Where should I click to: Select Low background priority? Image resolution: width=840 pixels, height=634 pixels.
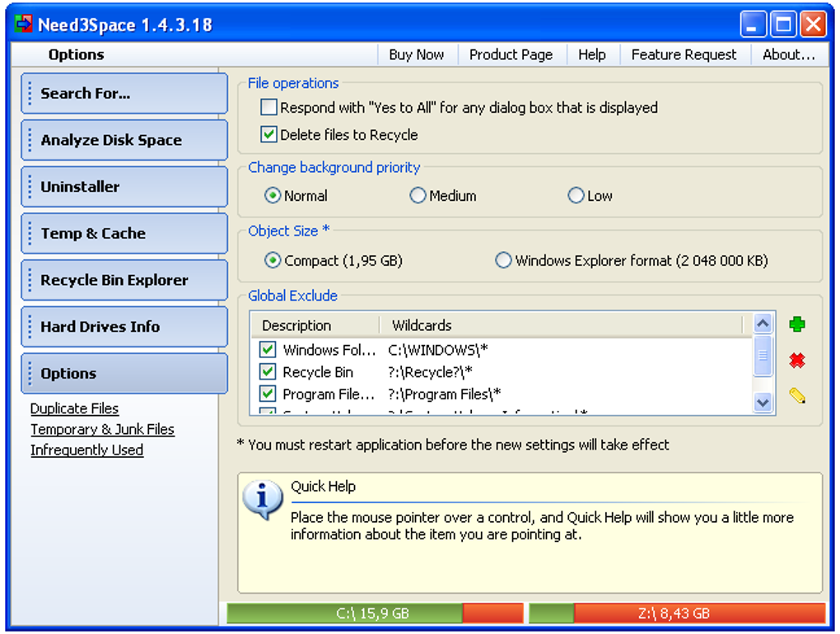(576, 195)
